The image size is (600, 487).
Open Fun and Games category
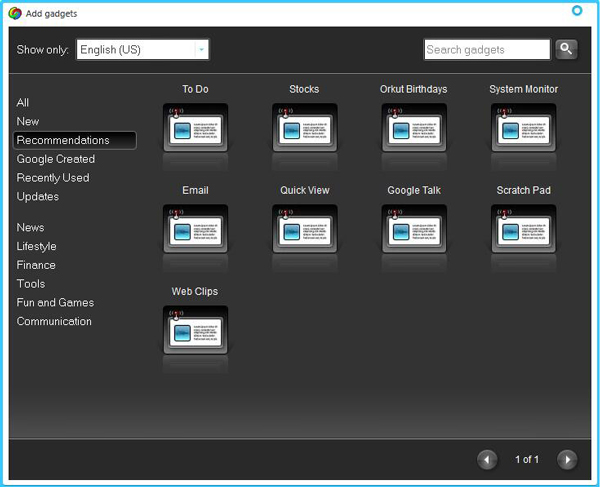pyautogui.click(x=55, y=302)
